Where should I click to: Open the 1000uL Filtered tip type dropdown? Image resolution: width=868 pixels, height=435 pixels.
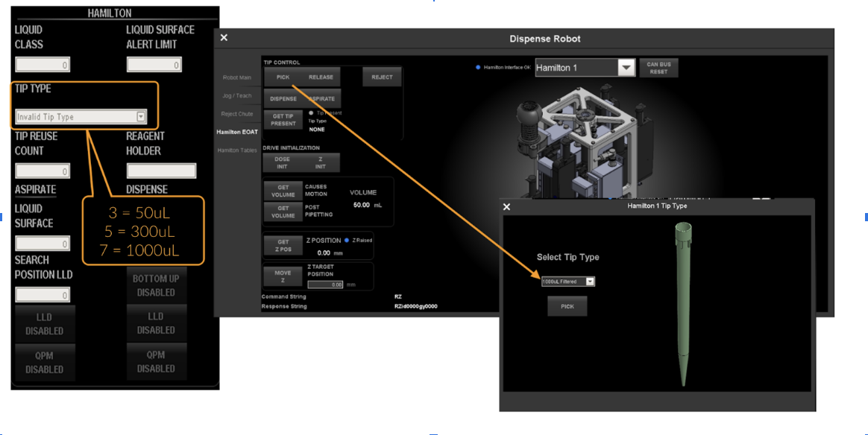coord(590,282)
